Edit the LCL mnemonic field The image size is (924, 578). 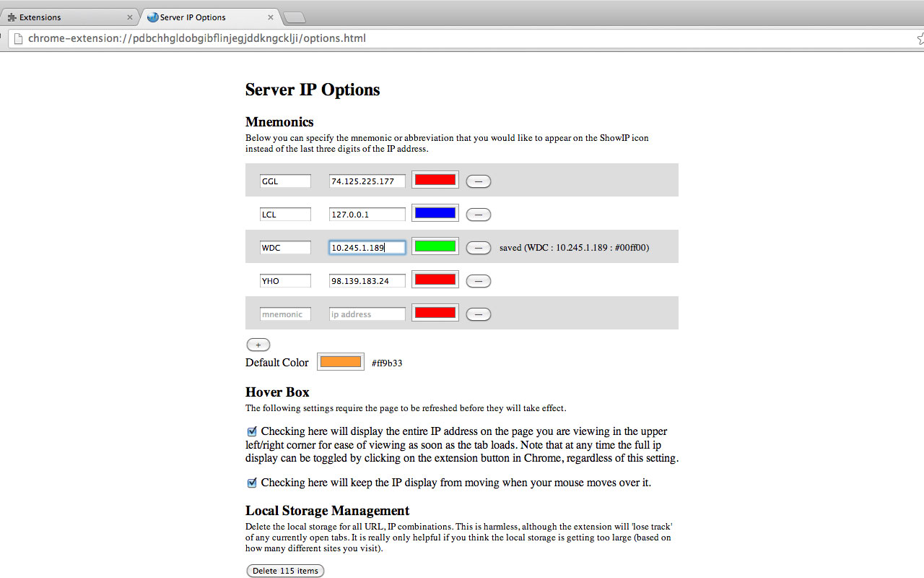pyautogui.click(x=285, y=215)
